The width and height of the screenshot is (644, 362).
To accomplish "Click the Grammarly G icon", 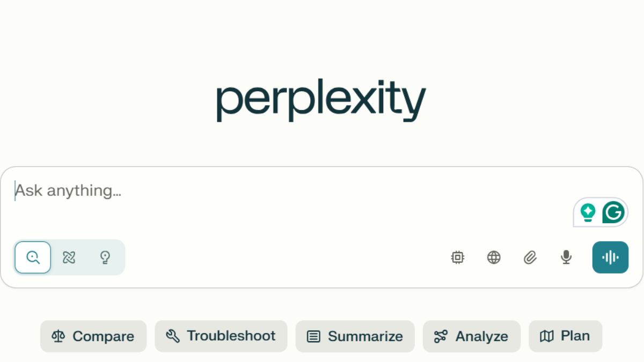I will (x=613, y=212).
